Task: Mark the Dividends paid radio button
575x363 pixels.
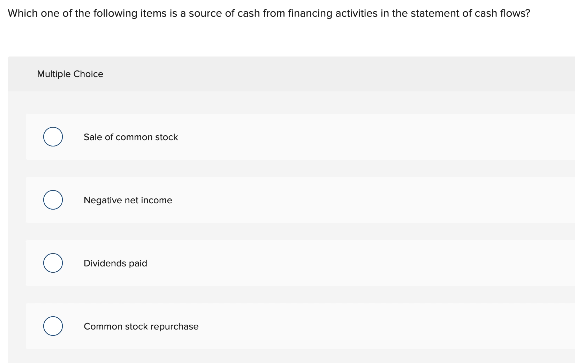Action: 53,263
